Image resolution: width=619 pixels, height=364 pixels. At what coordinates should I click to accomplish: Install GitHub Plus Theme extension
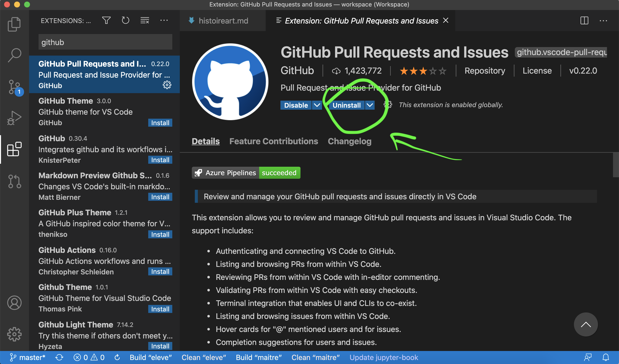(x=160, y=234)
